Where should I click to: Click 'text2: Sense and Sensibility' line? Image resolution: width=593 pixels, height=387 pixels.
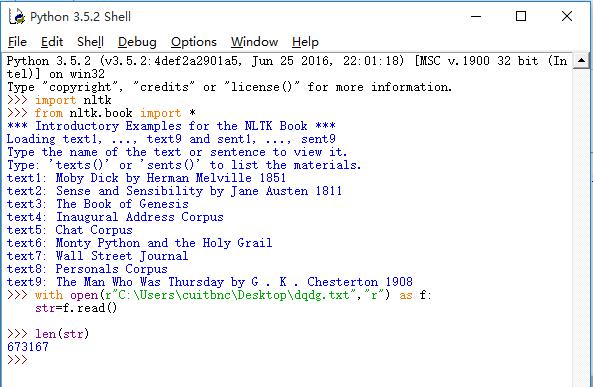coord(174,191)
